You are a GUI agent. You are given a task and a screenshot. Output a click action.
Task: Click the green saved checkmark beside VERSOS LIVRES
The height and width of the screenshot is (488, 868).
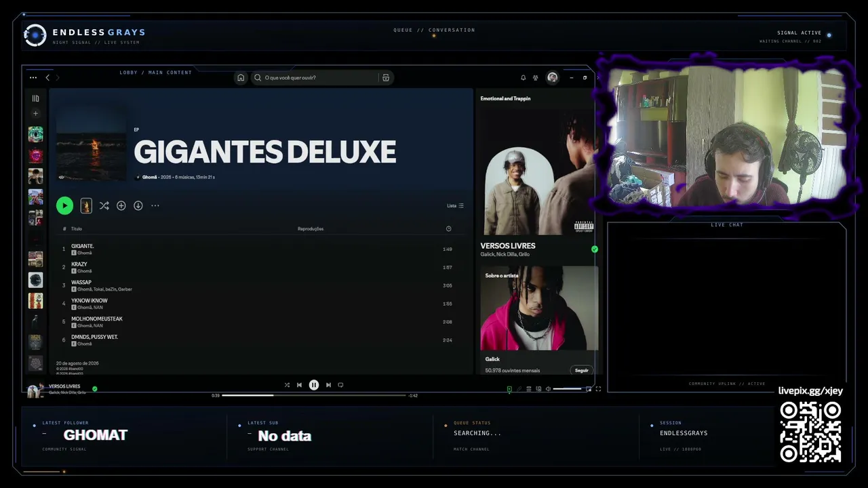(595, 249)
